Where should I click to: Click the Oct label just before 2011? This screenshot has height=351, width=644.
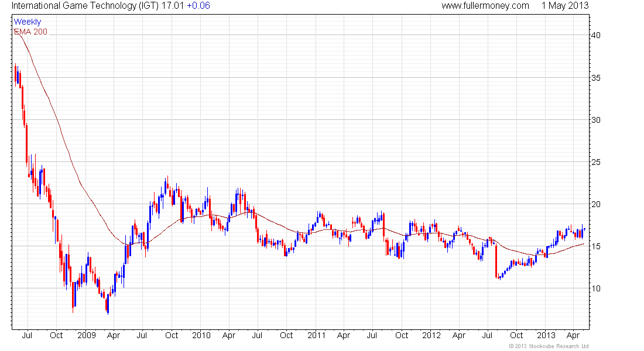[x=286, y=335]
